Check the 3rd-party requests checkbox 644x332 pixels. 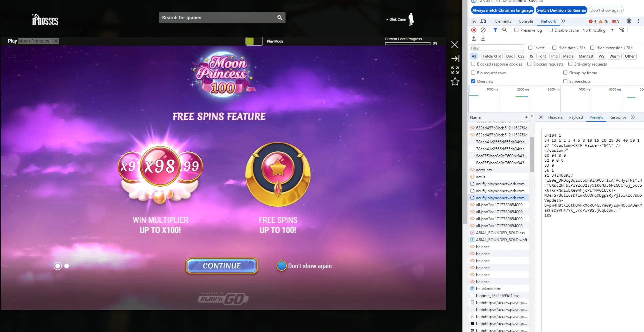click(570, 64)
